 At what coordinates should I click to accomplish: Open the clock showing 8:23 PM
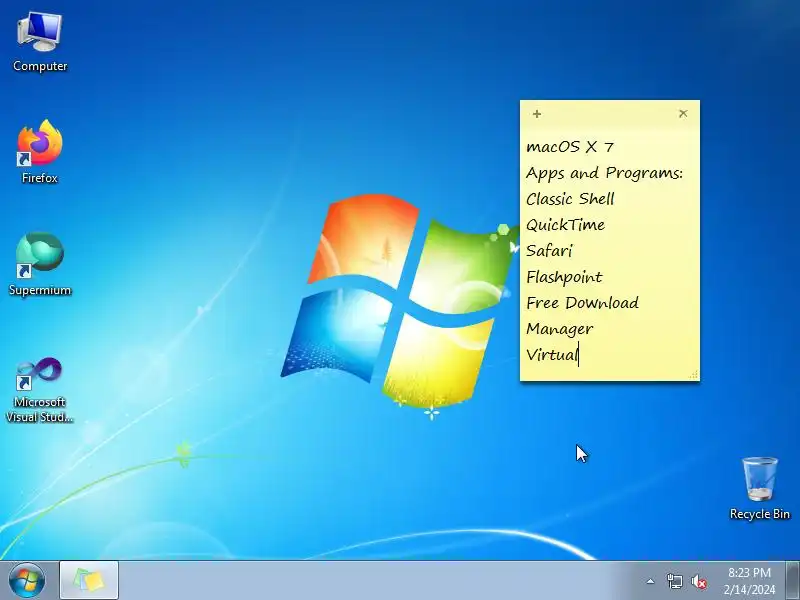coord(749,572)
